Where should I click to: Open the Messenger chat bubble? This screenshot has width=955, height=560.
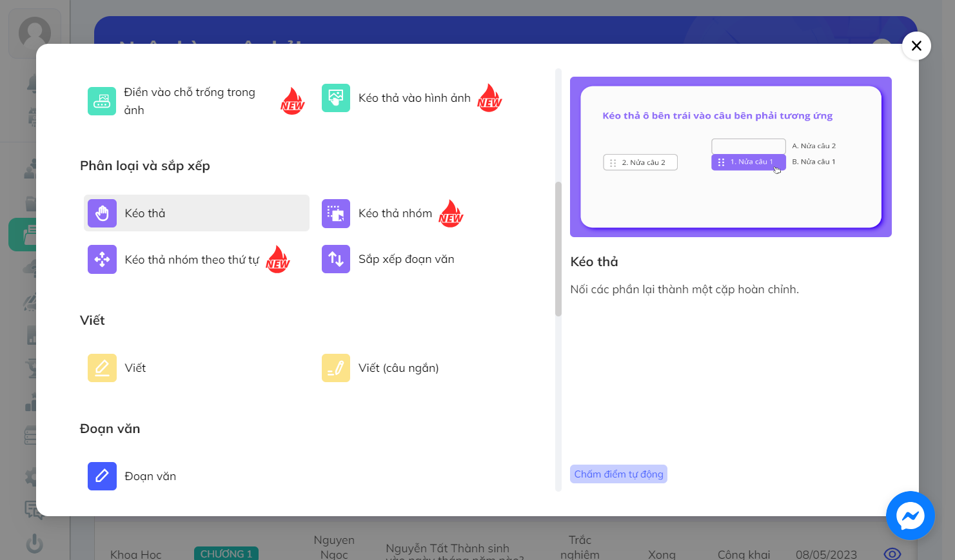[x=911, y=516]
